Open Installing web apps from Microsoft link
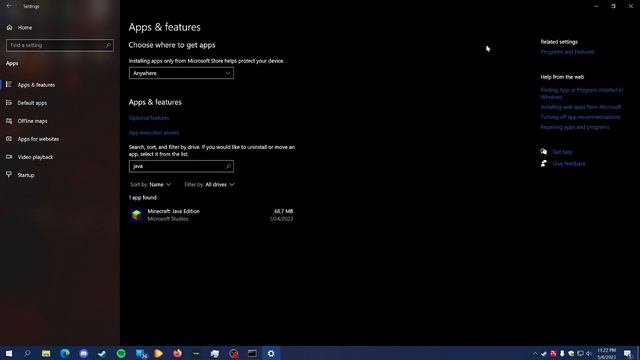 pyautogui.click(x=581, y=107)
